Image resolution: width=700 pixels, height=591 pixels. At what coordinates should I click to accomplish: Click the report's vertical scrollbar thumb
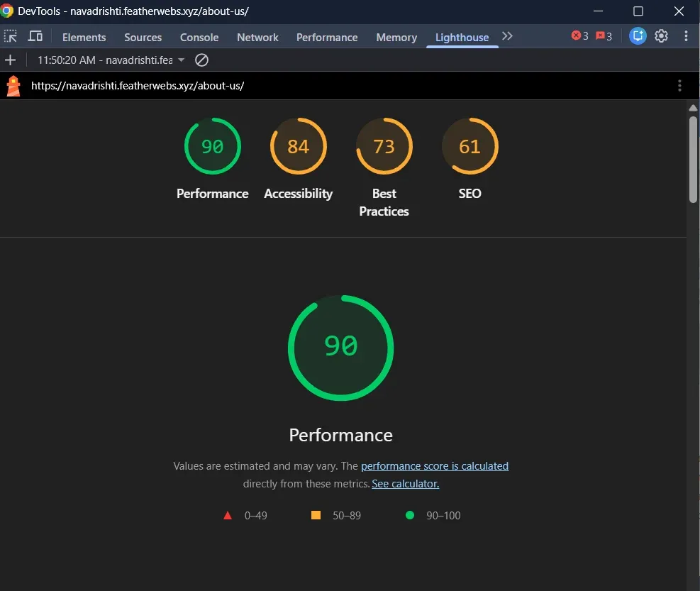click(693, 160)
